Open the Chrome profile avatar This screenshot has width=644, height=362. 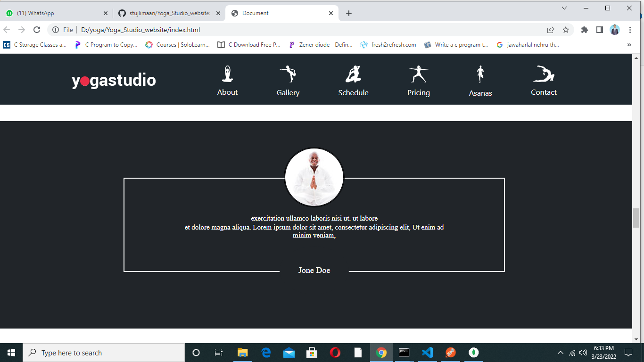click(x=615, y=30)
